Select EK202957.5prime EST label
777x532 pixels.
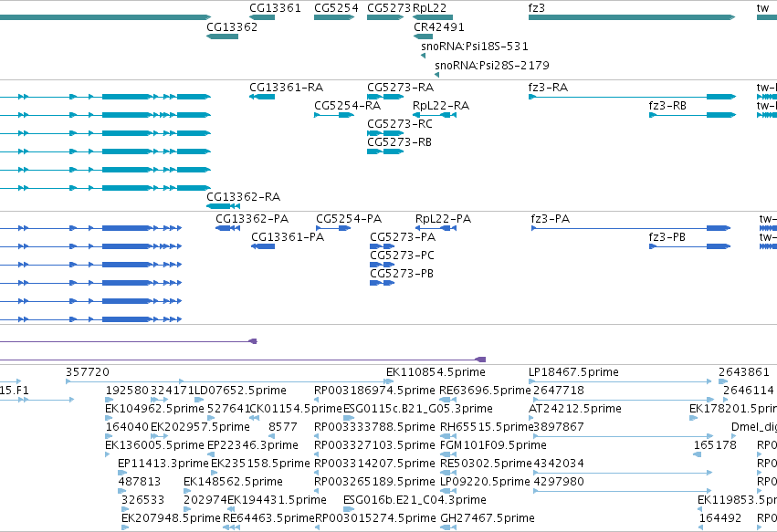point(200,427)
